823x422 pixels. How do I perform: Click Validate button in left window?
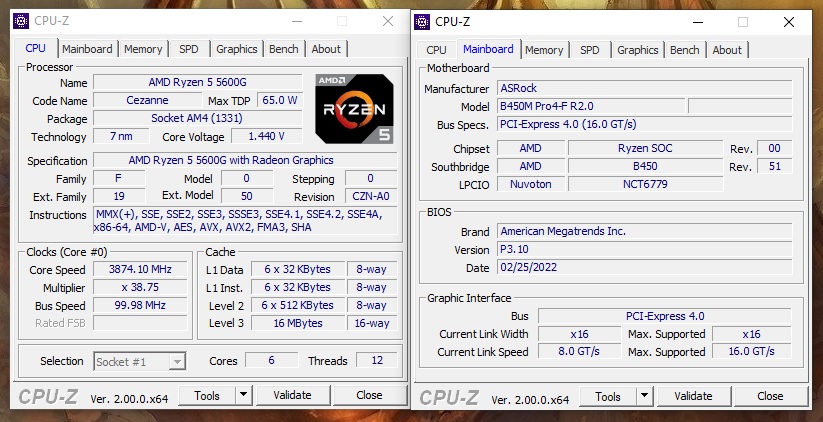click(292, 395)
